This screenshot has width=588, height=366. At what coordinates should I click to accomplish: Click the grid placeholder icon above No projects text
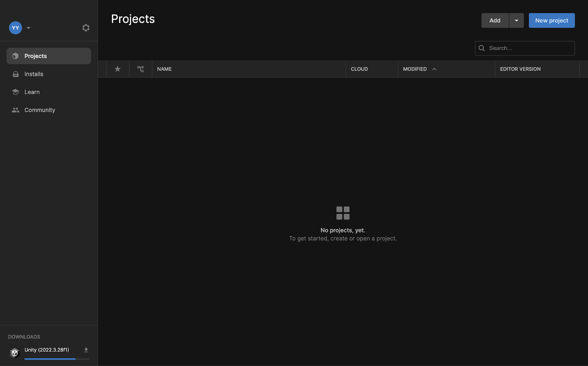(343, 213)
